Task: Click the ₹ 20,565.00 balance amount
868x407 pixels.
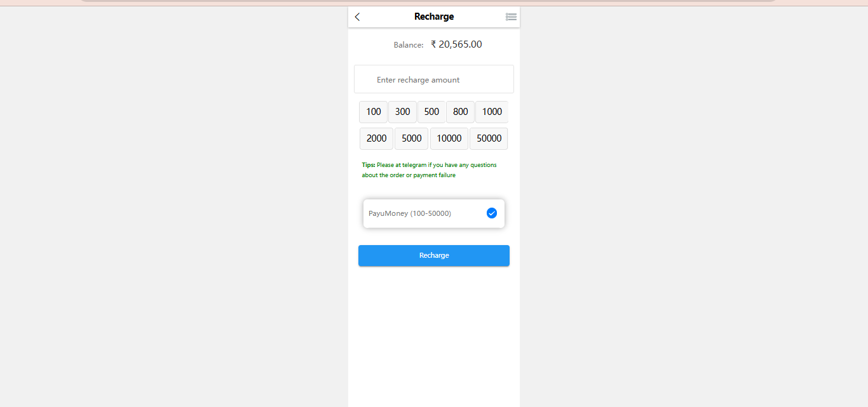Action: pos(456,44)
